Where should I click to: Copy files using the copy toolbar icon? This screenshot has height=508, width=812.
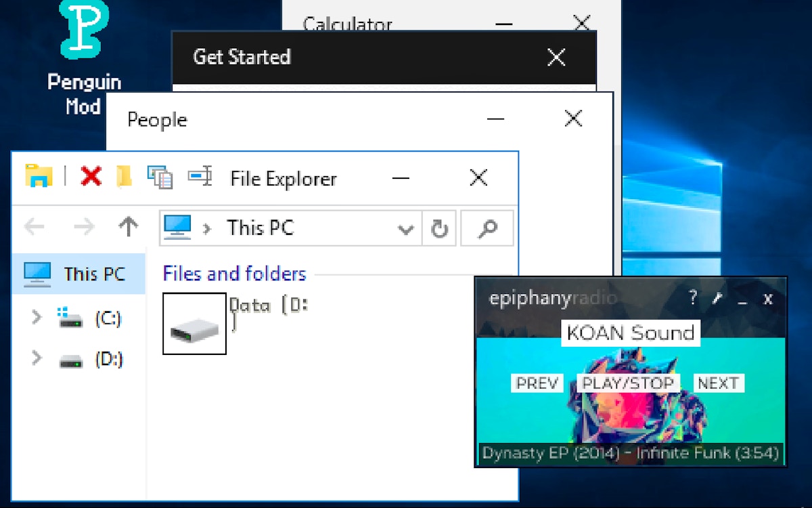(x=160, y=176)
